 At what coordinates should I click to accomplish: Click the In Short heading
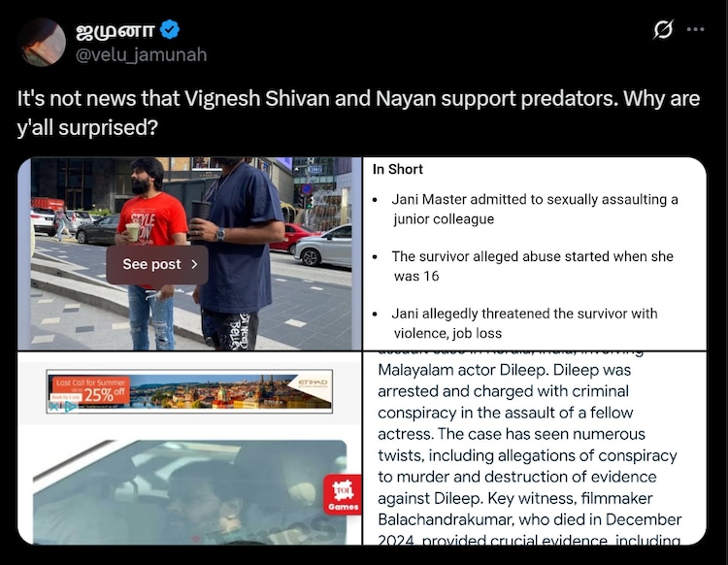point(397,170)
